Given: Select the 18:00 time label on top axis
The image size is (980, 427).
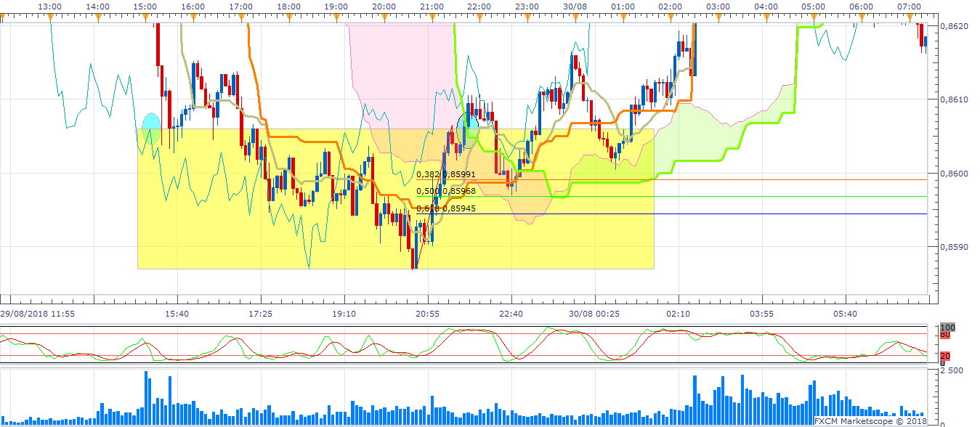Looking at the screenshot, I should coord(288,7).
